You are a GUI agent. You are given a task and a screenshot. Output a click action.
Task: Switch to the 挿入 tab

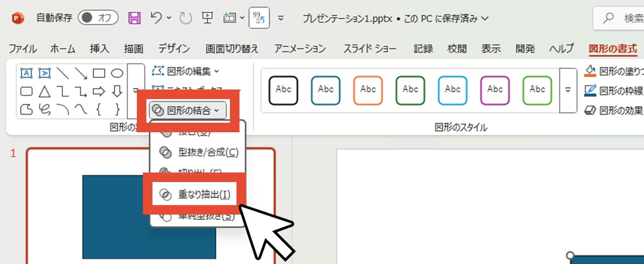click(x=99, y=49)
